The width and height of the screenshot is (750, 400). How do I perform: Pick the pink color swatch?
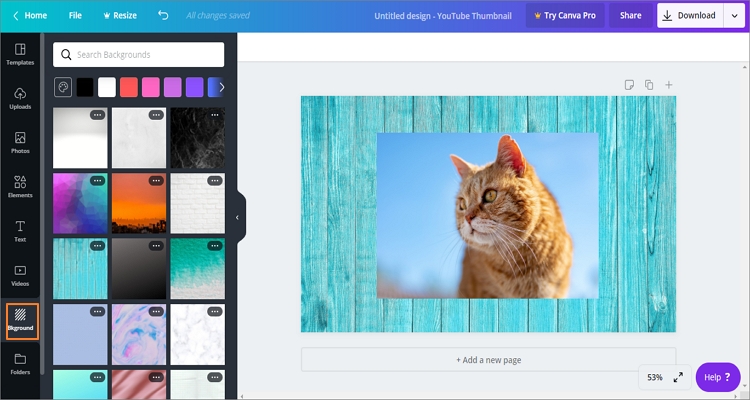[151, 87]
